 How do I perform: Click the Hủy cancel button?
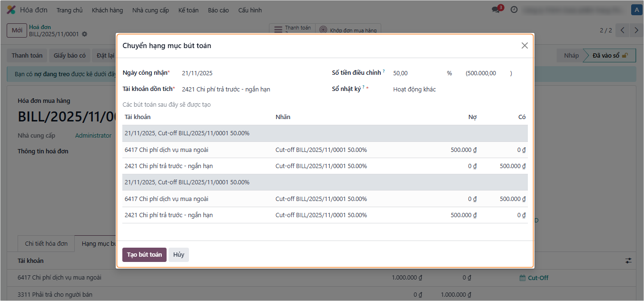(x=178, y=255)
